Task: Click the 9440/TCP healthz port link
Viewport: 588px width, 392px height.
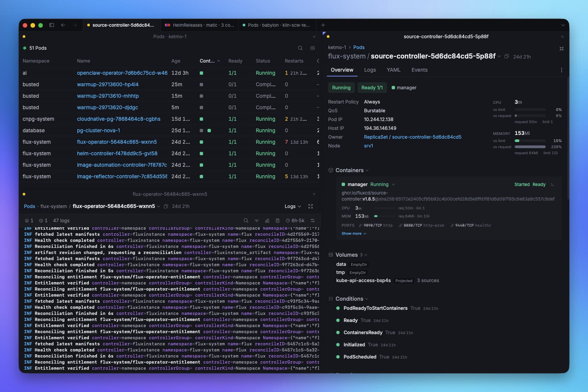Action: tap(471, 225)
